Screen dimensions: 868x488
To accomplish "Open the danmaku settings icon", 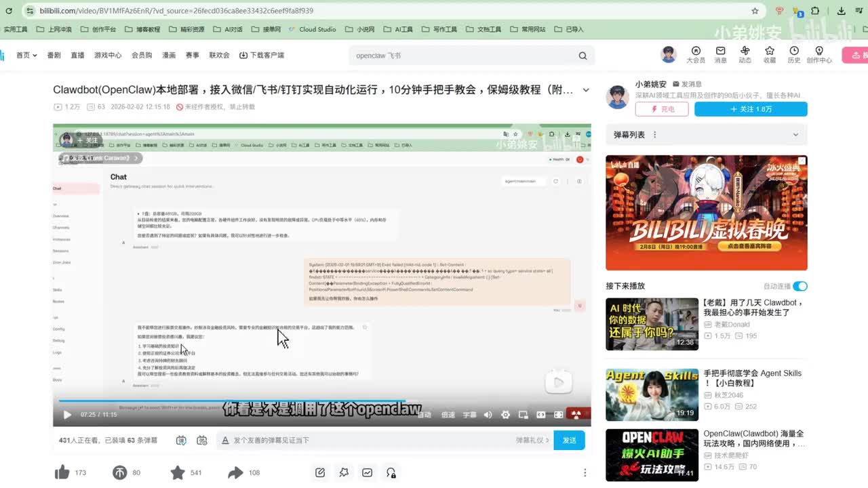I will [201, 440].
